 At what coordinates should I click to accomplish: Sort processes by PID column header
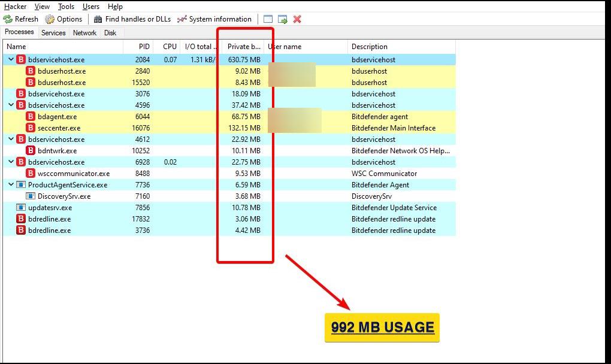(138, 46)
